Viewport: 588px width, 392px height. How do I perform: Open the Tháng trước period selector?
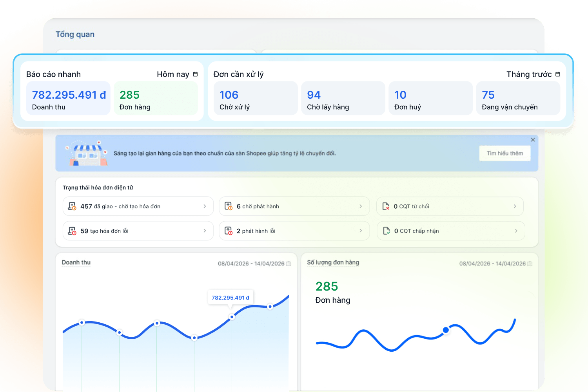click(533, 74)
